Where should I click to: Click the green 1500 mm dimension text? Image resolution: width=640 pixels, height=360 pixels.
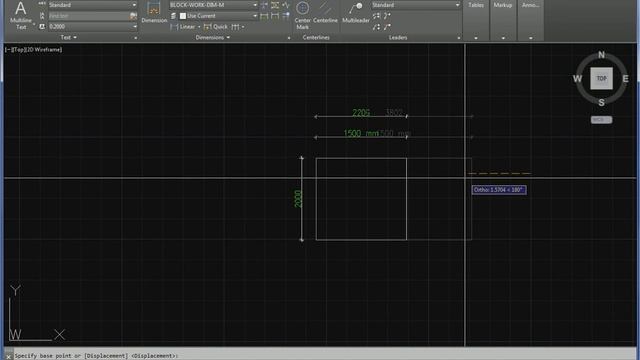tap(361, 133)
